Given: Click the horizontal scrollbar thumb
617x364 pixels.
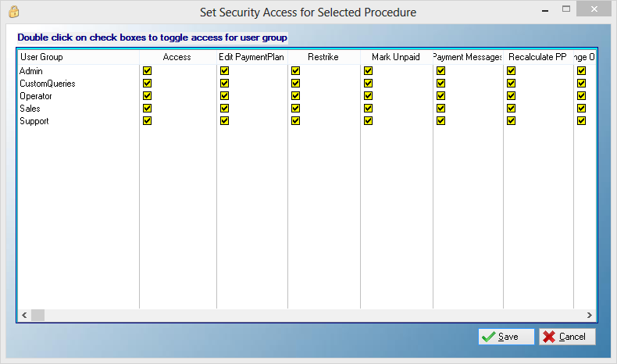Looking at the screenshot, I should click(x=37, y=315).
